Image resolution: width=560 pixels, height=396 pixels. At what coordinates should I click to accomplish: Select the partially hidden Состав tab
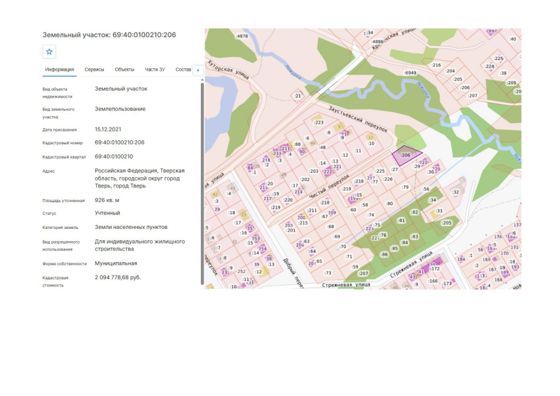(x=183, y=69)
